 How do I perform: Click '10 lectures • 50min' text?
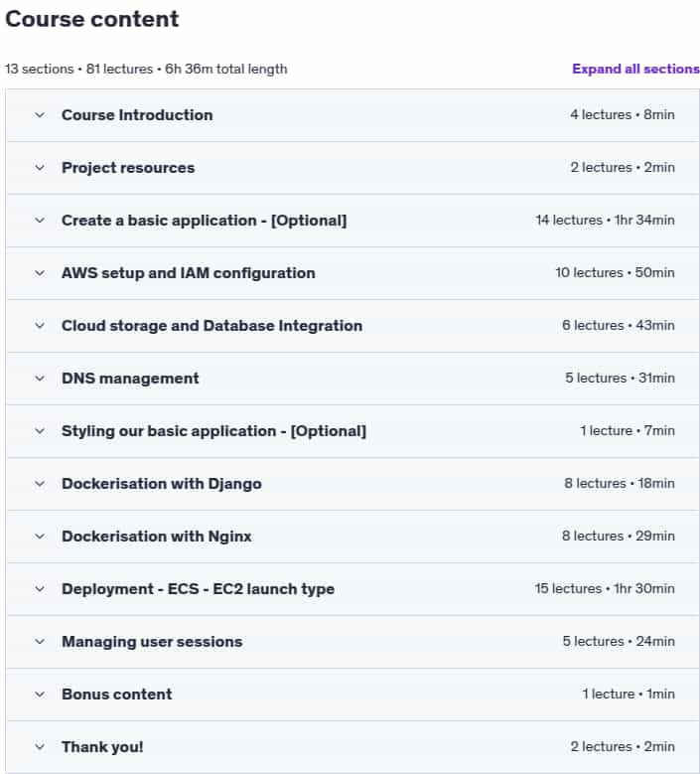616,272
